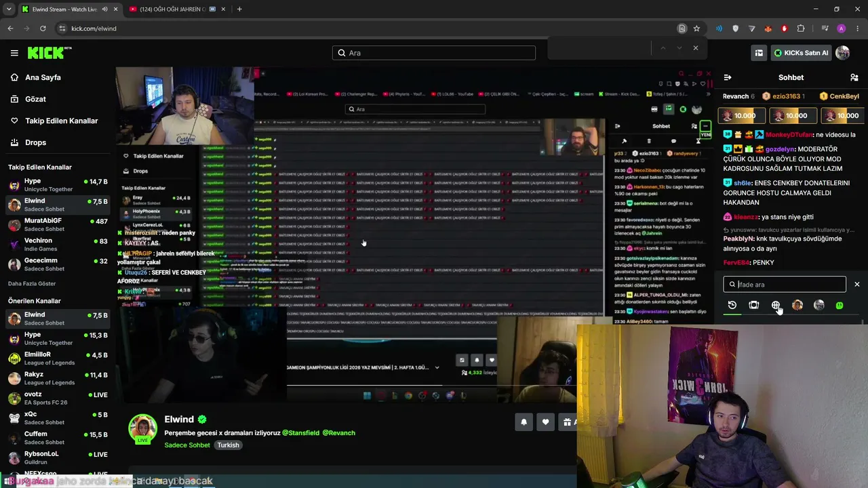The width and height of the screenshot is (868, 488).
Task: Click the follow heart button for Elwind
Action: point(545,422)
